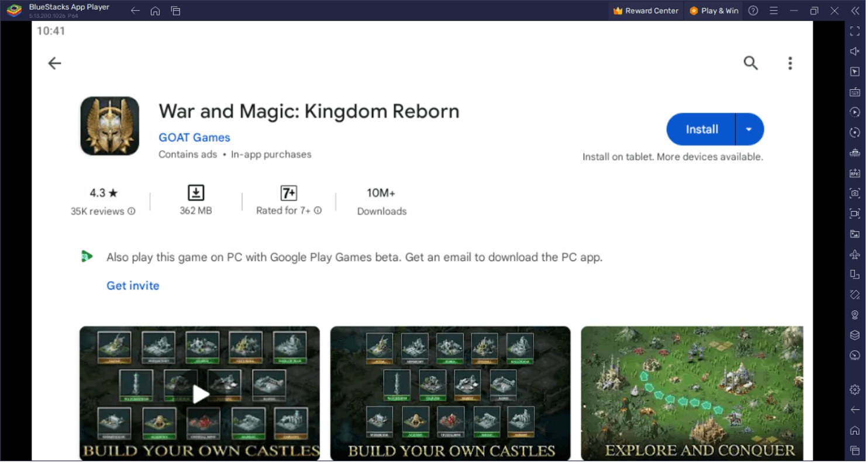
Task: Open Play & Win
Action: (x=714, y=11)
